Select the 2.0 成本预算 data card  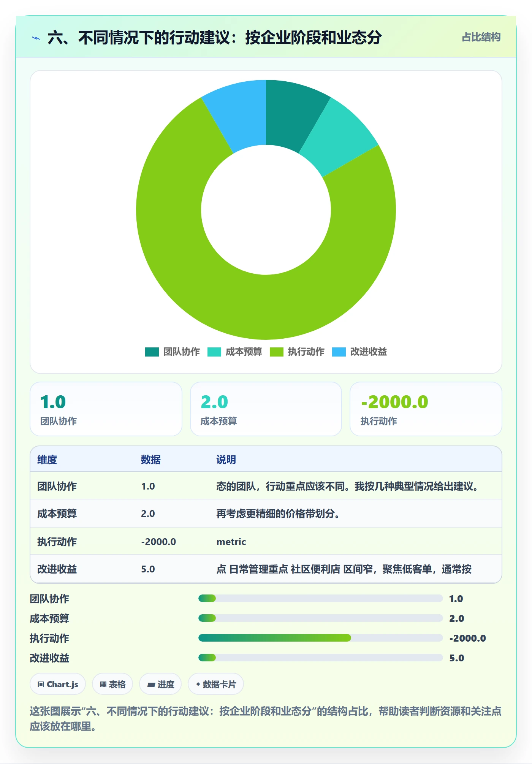[266, 409]
